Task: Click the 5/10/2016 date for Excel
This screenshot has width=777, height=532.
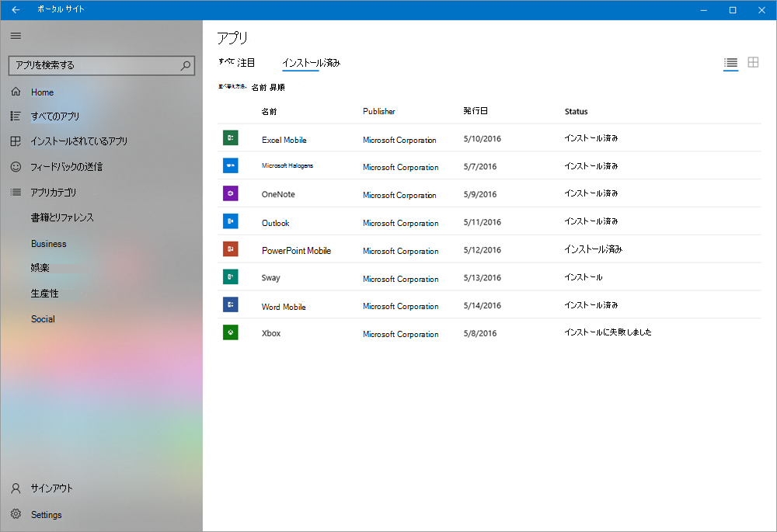Action: (x=483, y=139)
